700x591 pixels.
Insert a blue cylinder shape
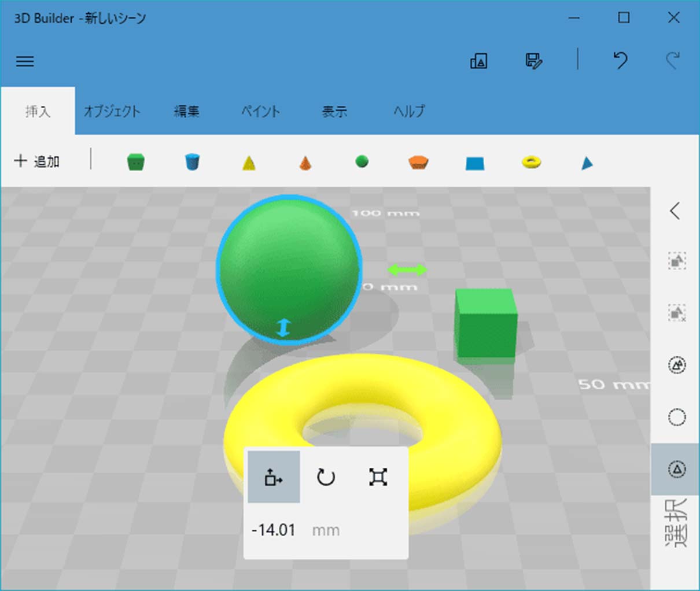tap(192, 162)
